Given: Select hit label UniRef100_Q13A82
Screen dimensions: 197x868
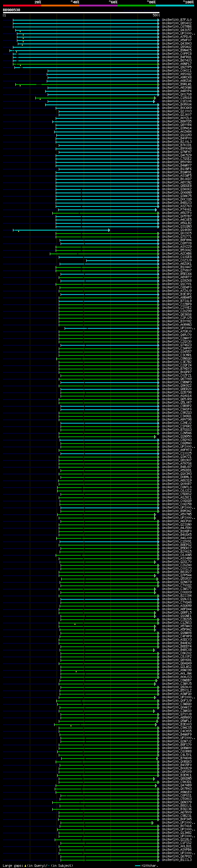Looking at the screenshot, I should (x=176, y=833).
